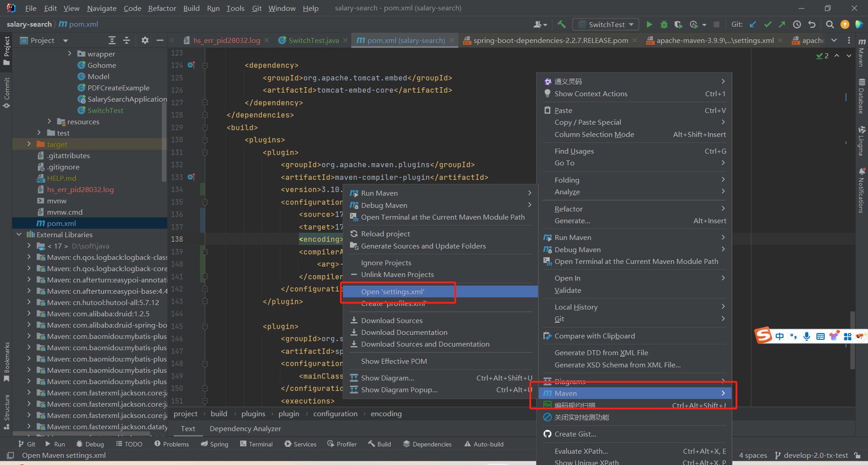Switch to Dependency Analyzer tab

[x=245, y=428]
